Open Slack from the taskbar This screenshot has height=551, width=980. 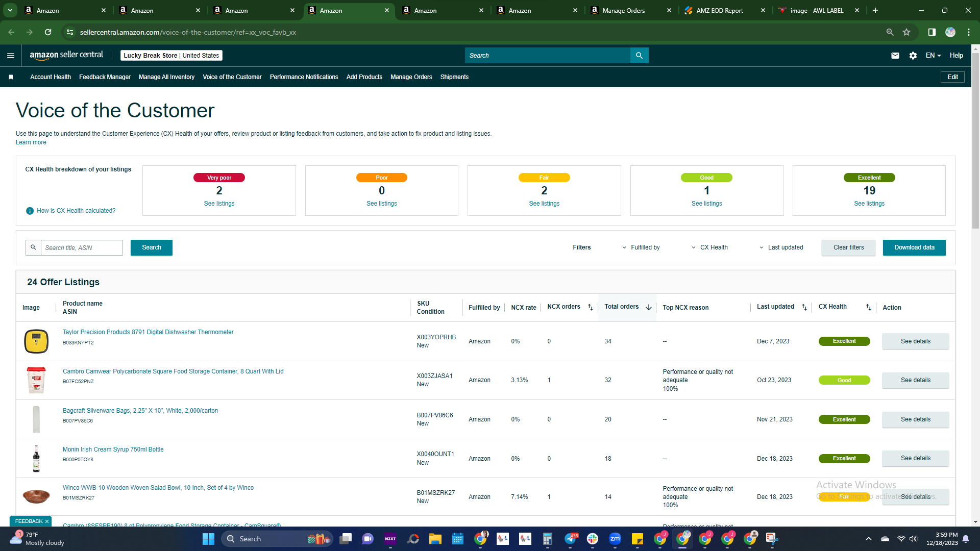pos(593,539)
